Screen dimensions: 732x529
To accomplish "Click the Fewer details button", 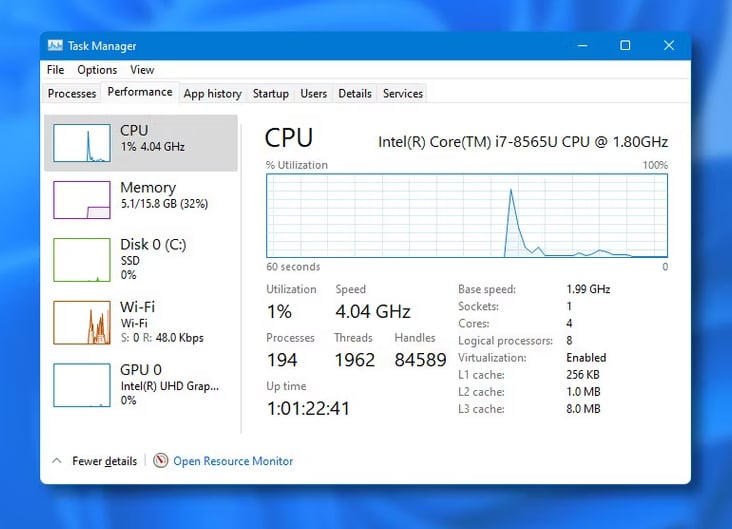I will [104, 461].
